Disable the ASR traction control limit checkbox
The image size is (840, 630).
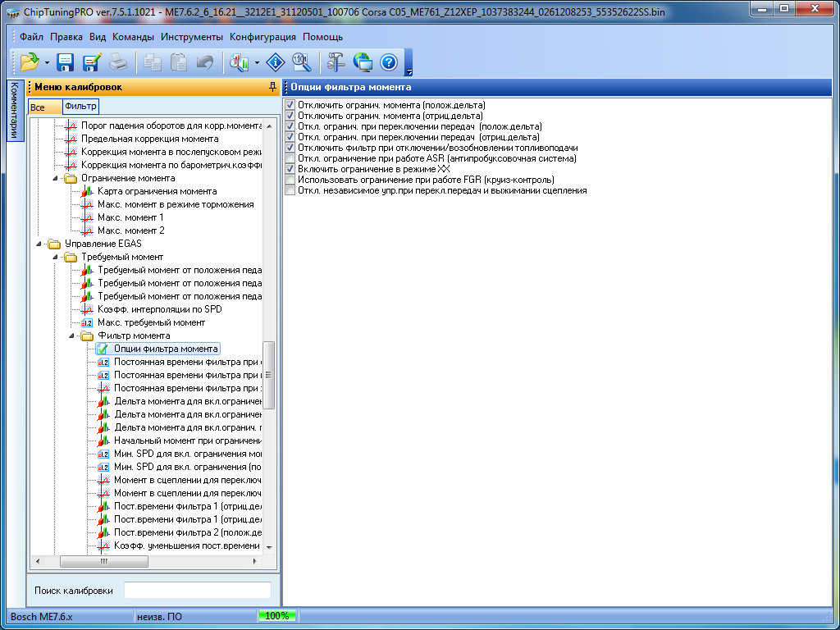coord(290,158)
